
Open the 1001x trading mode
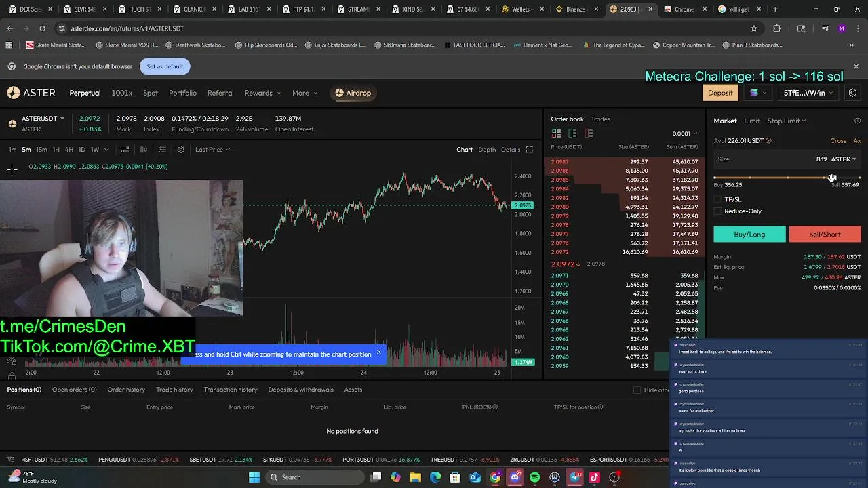tap(122, 93)
